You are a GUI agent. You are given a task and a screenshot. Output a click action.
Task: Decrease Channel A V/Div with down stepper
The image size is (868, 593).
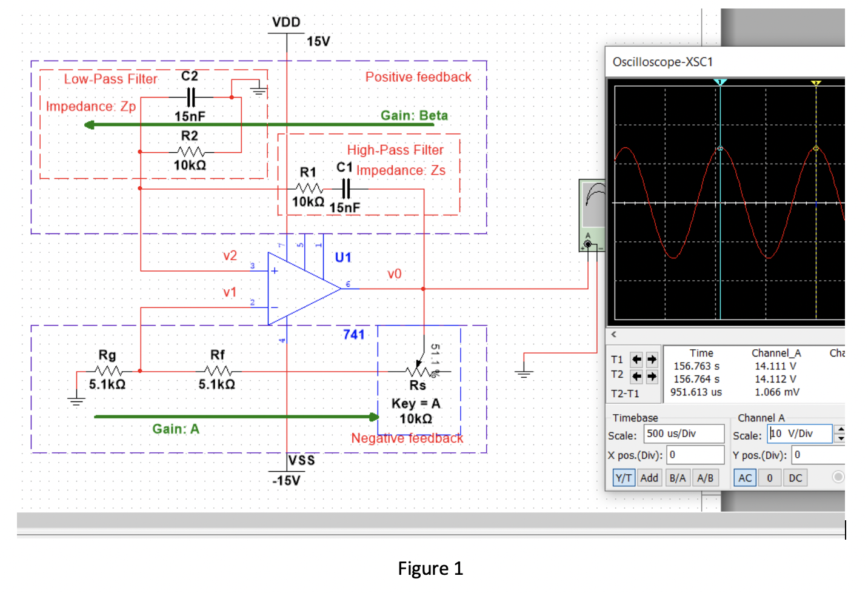pos(841,438)
